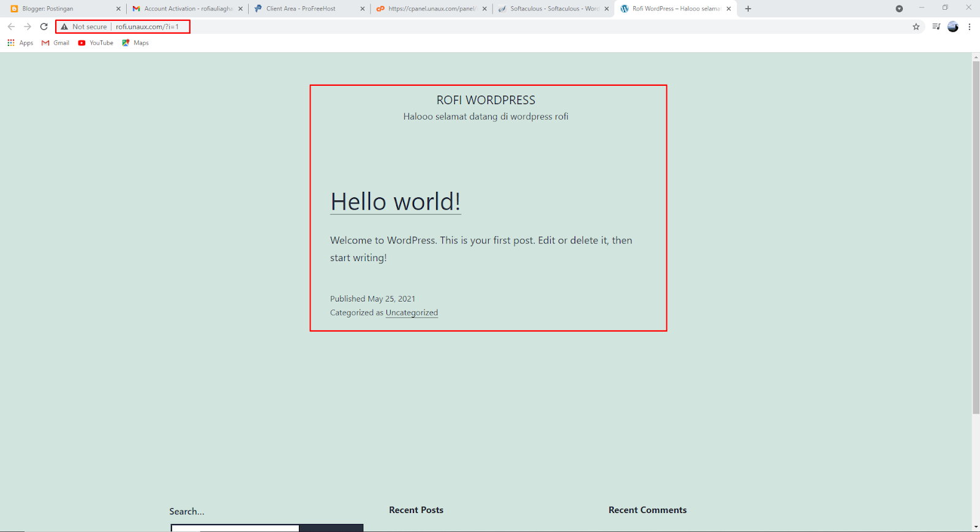This screenshot has height=532, width=980.
Task: Click the page vertical scrollbar thumb
Action: point(976,238)
